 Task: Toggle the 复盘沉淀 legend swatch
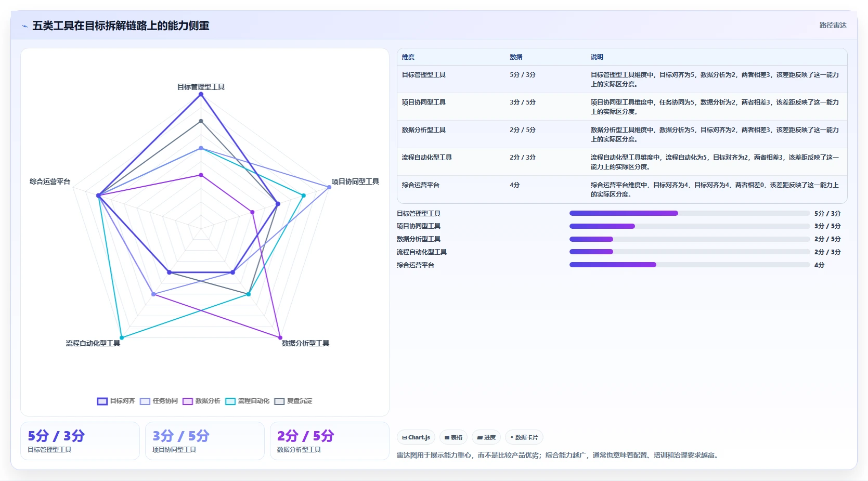[x=279, y=401]
